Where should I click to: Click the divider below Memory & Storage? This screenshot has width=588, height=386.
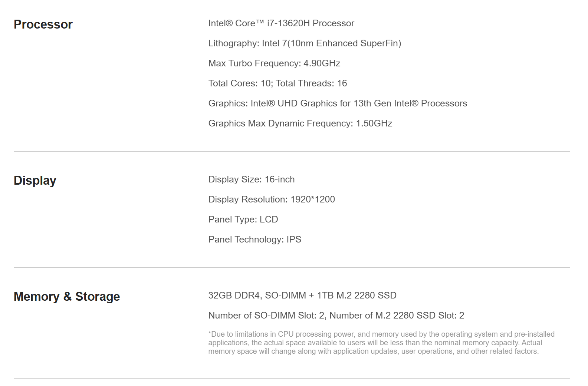click(292, 378)
